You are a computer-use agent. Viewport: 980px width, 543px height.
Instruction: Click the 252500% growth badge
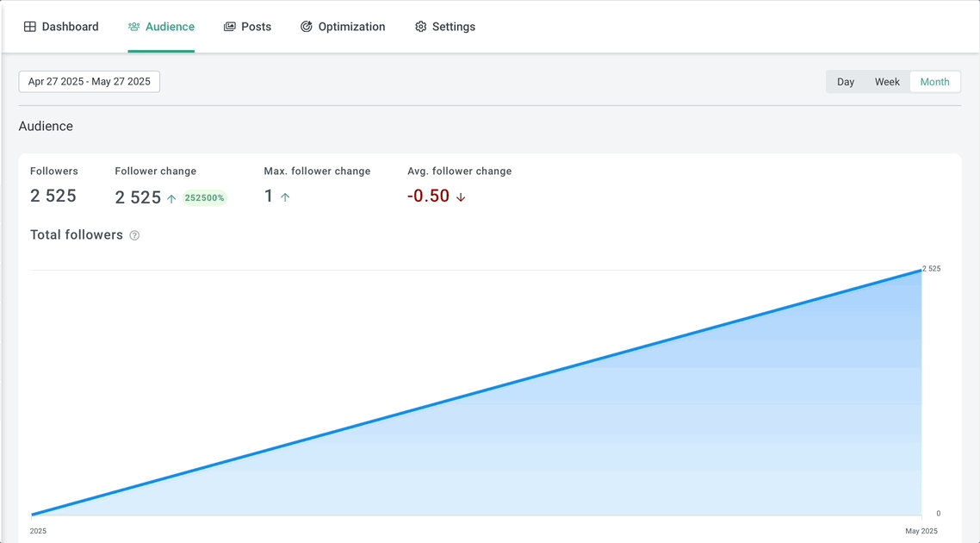205,198
